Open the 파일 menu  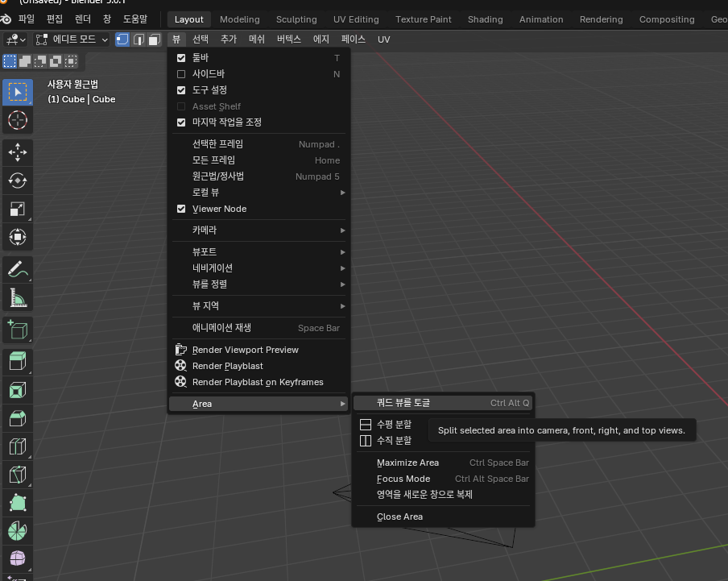(27, 19)
